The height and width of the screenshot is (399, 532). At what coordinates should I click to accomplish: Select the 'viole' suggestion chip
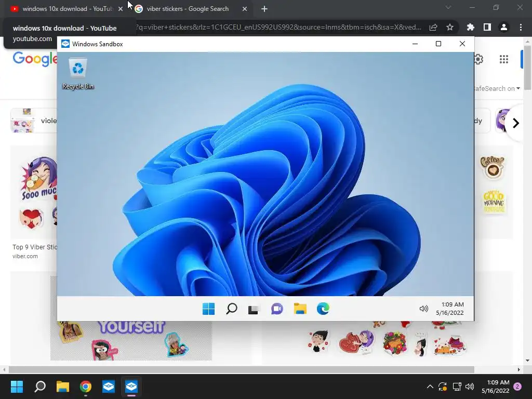pos(34,121)
